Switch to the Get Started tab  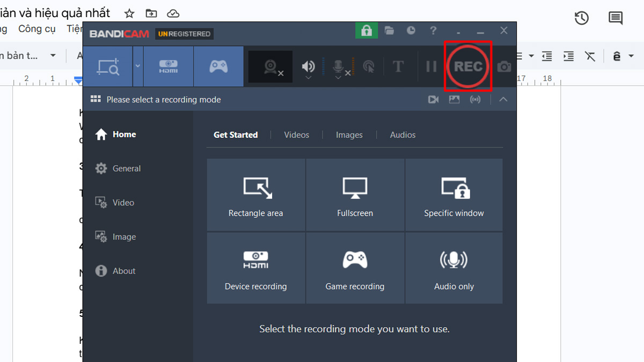236,135
